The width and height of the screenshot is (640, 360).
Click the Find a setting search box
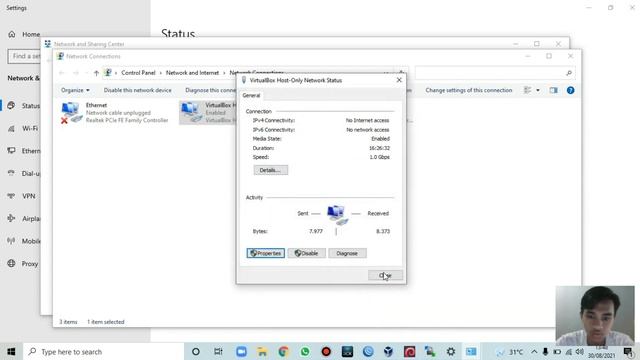coord(24,56)
